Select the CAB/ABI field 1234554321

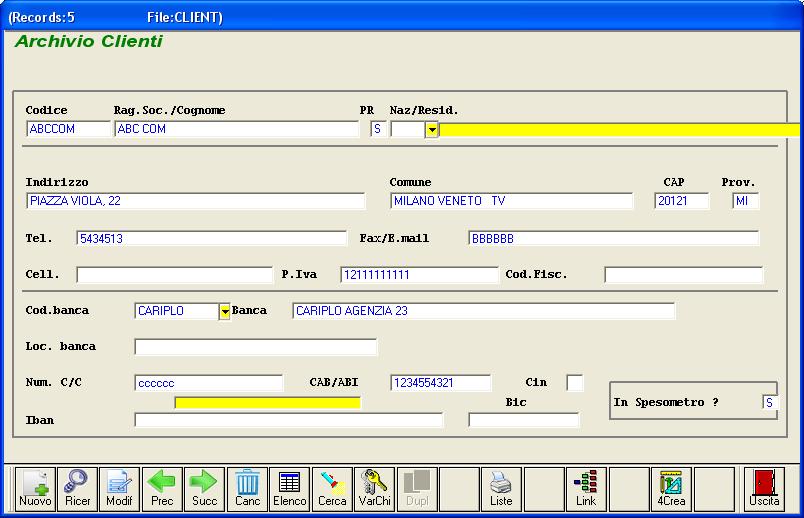(x=440, y=383)
